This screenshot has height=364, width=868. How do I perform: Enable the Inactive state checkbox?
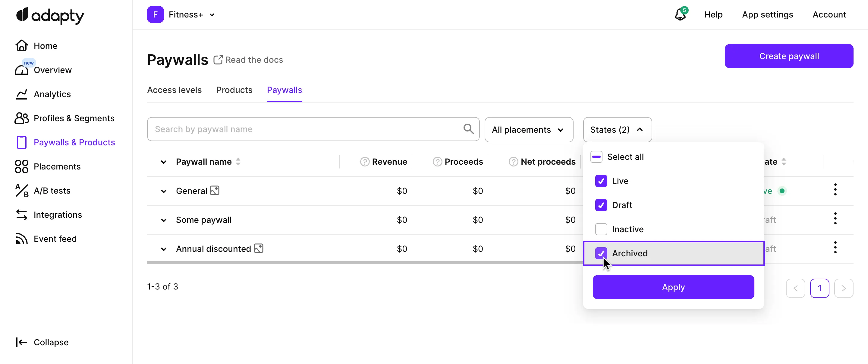pyautogui.click(x=601, y=229)
